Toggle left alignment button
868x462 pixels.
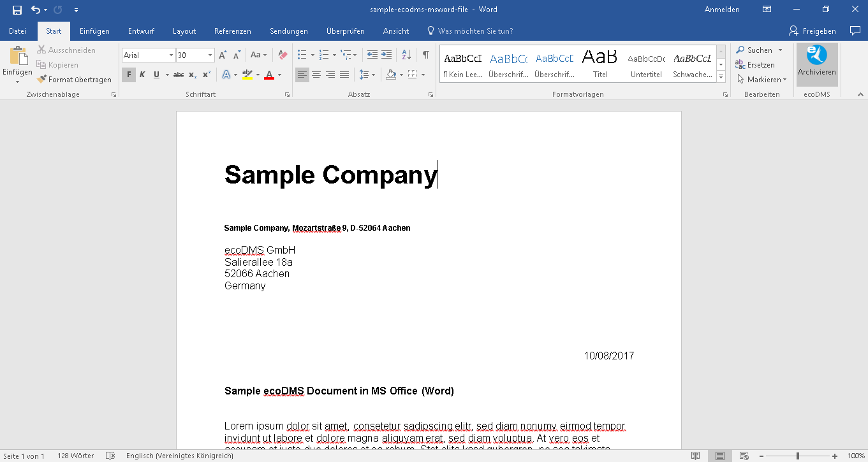tap(302, 75)
